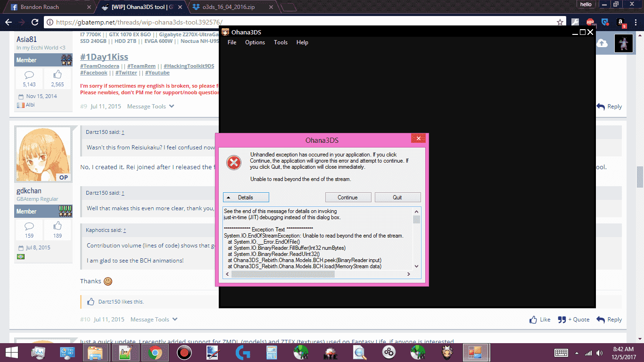Open the gears app in taskbar
Viewport: 644px width, 362px height.
389,352
